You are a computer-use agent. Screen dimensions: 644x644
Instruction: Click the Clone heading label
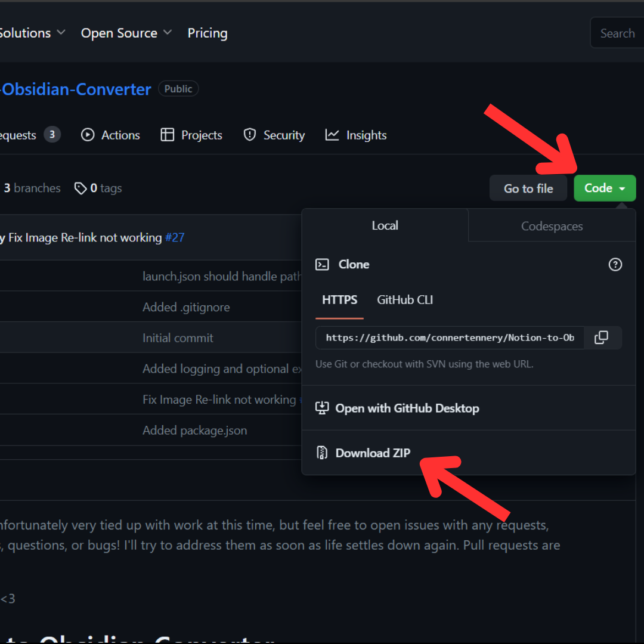[354, 265]
